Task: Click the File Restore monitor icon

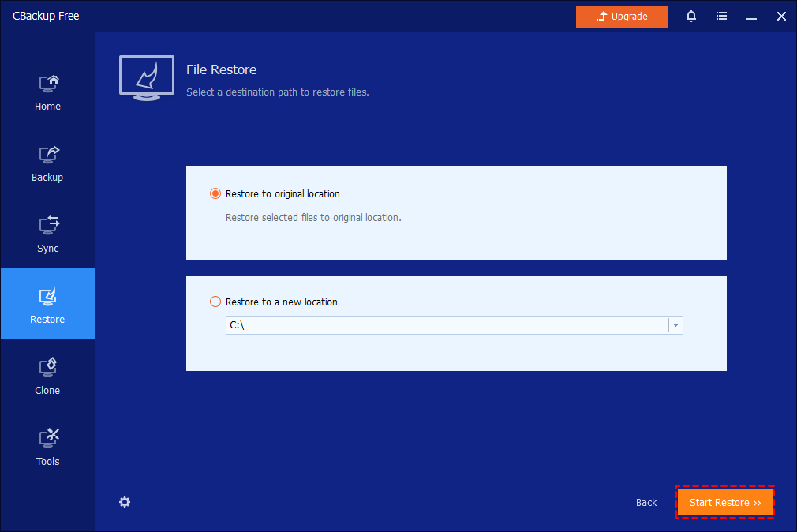Action: pyautogui.click(x=147, y=77)
